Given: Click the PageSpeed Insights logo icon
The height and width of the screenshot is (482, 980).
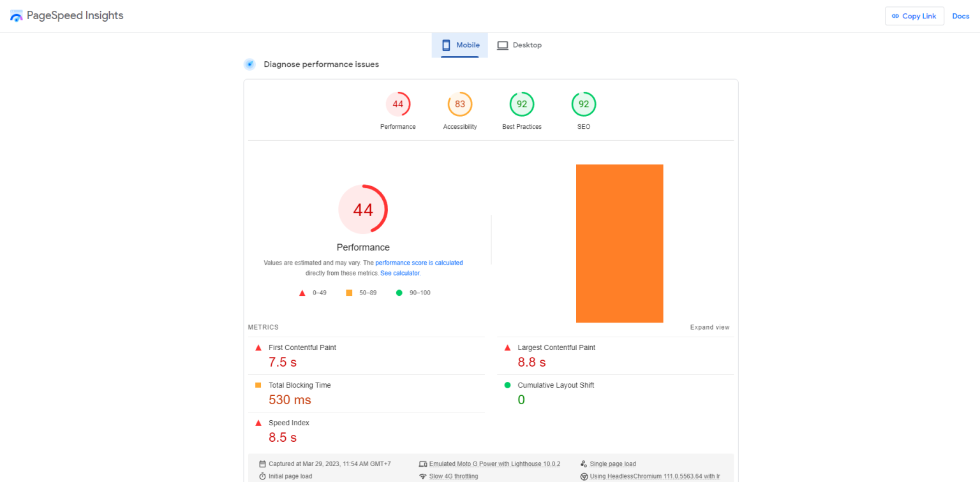Looking at the screenshot, I should [16, 15].
